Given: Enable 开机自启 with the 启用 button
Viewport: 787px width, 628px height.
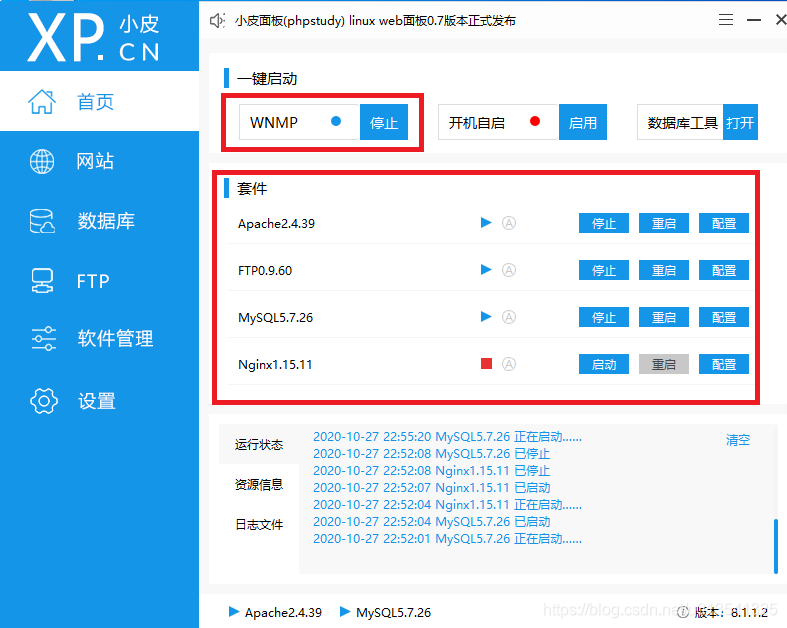Looking at the screenshot, I should pos(583,123).
